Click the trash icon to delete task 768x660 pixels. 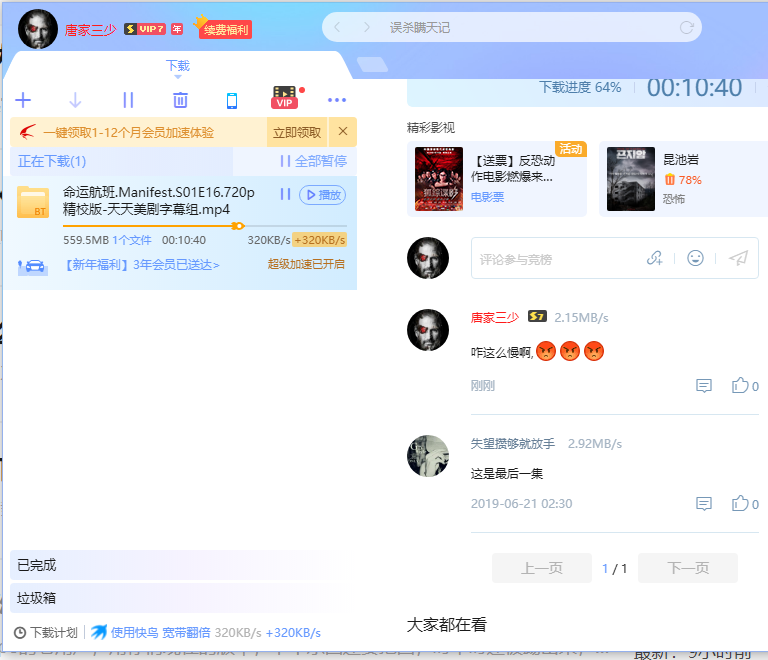pos(180,100)
